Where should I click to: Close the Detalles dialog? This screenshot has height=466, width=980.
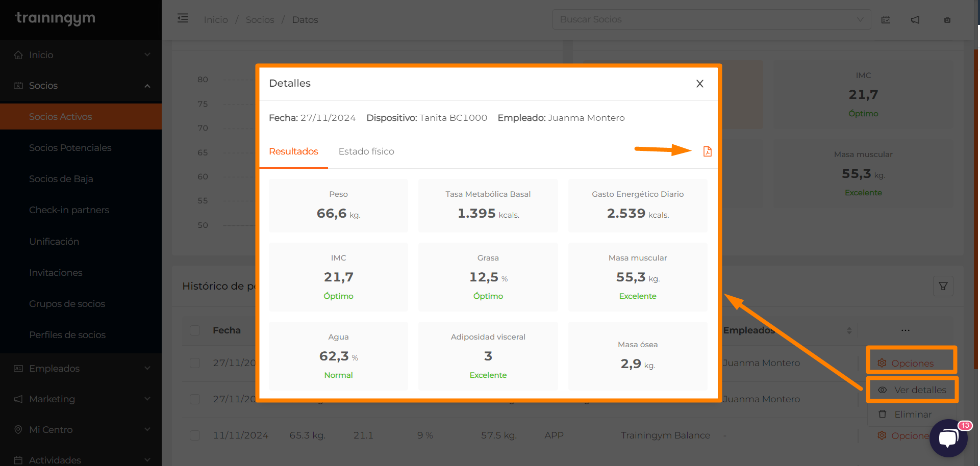(x=699, y=84)
